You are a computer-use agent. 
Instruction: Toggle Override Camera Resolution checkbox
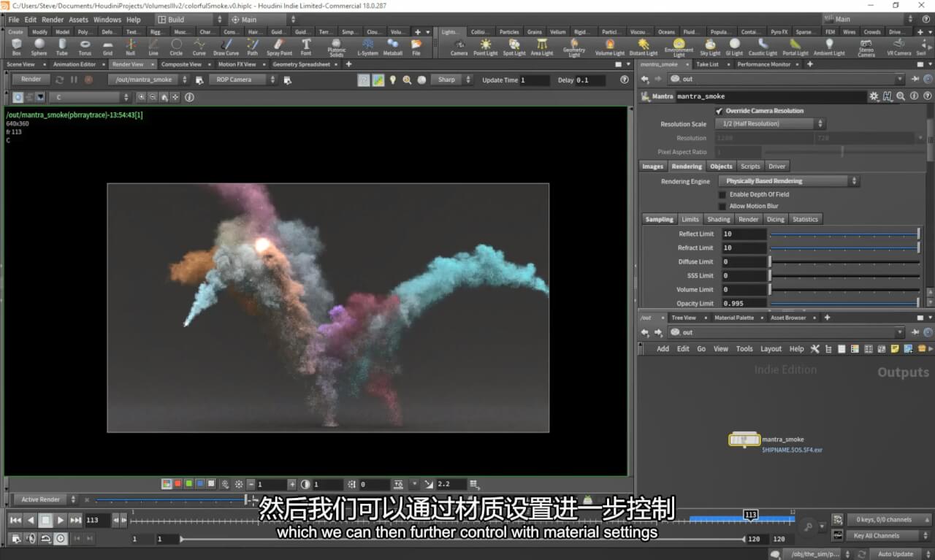click(719, 111)
